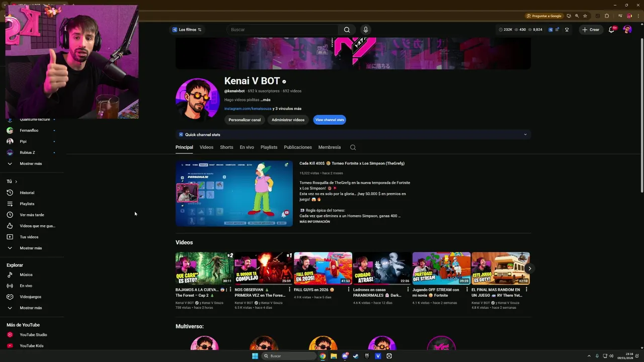Open options menu for FALL GUYS en 2026 video
Viewport: 644px width, 362px height.
tap(349, 290)
